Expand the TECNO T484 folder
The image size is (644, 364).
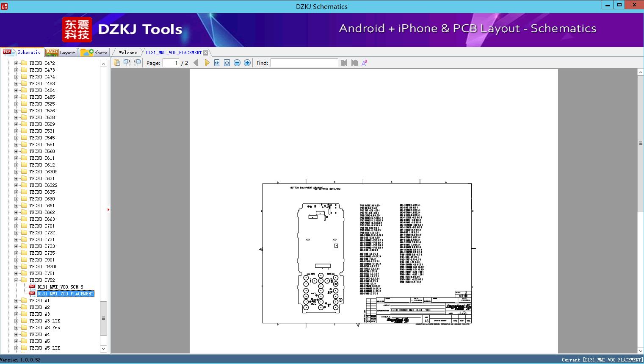pyautogui.click(x=16, y=90)
